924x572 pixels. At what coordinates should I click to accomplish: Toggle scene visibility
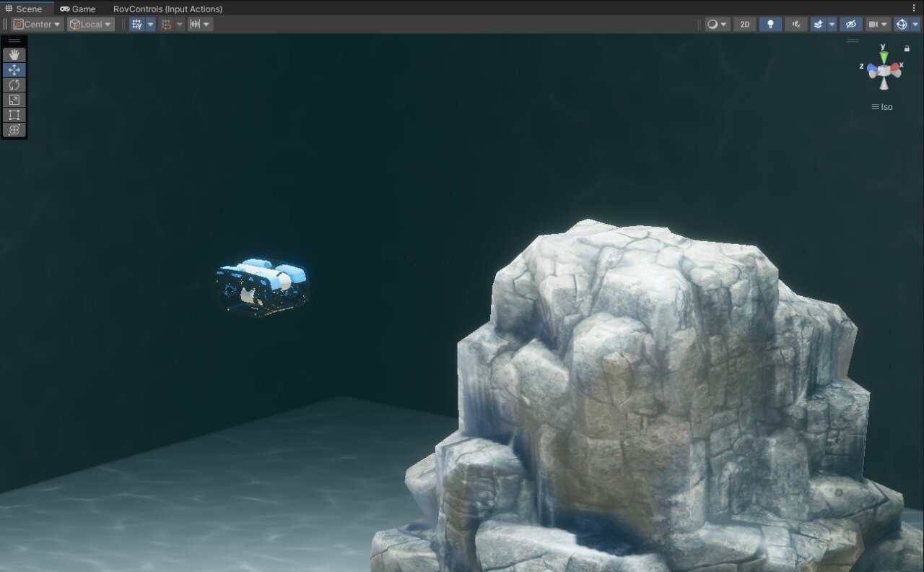point(850,24)
